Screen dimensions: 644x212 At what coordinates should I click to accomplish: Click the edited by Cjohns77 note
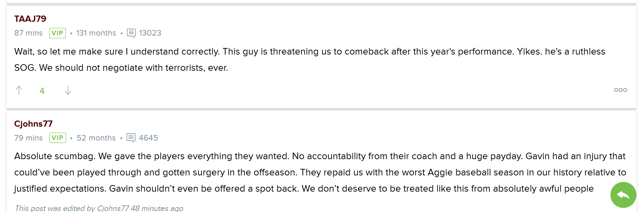point(99,208)
